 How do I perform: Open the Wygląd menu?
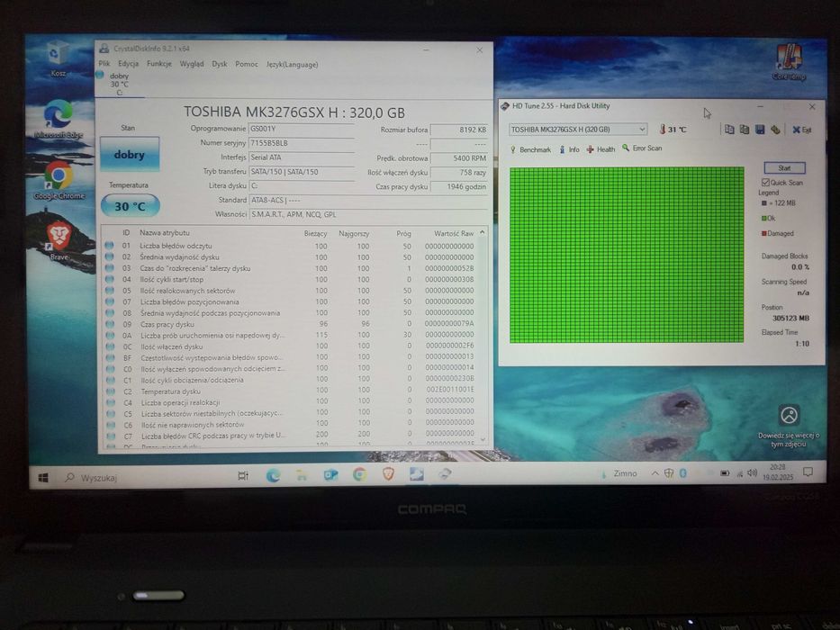click(192, 64)
